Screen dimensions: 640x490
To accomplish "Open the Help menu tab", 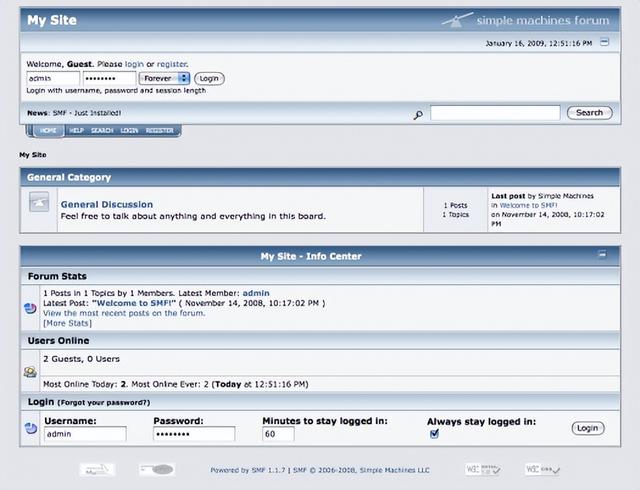I will [x=76, y=130].
